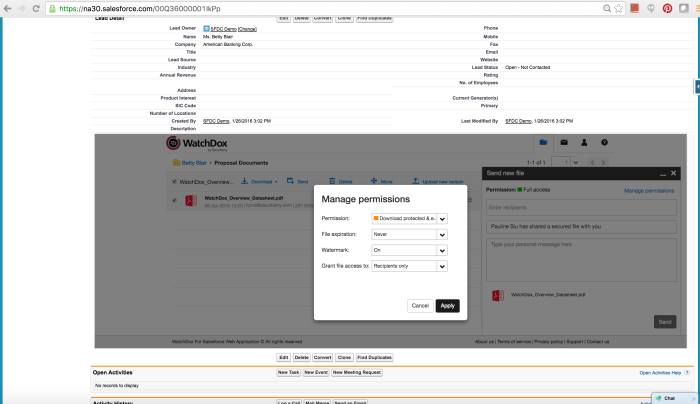The width and height of the screenshot is (700, 404).
Task: Open SFDC Demo in Last Modified By row
Action: point(518,121)
